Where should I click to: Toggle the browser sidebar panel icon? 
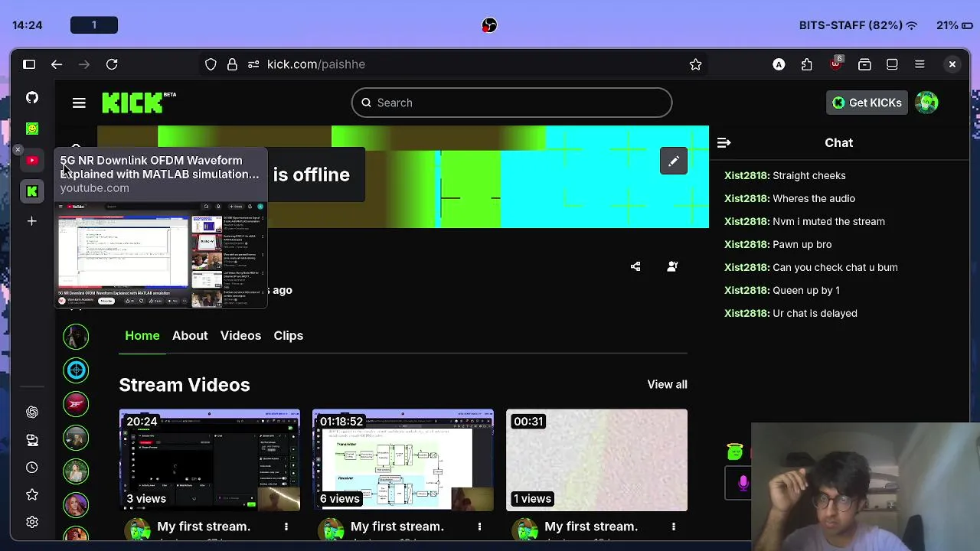click(29, 64)
